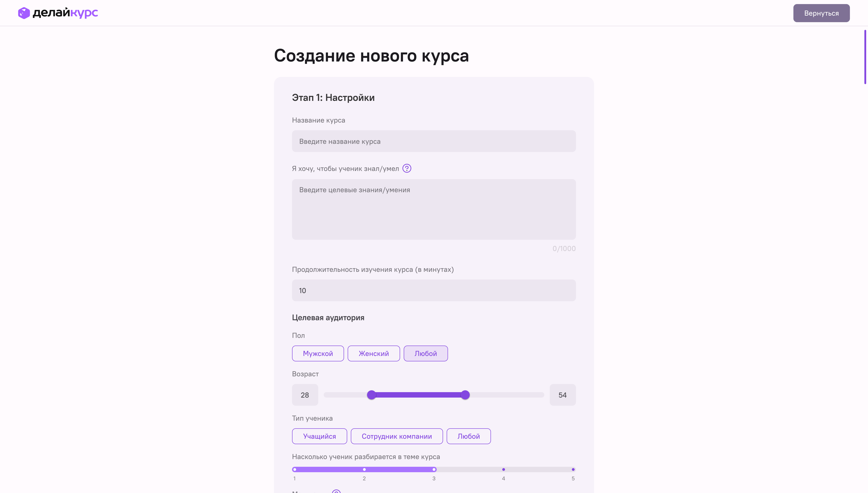Choose Любой as learner type
The image size is (868, 493).
click(x=468, y=436)
